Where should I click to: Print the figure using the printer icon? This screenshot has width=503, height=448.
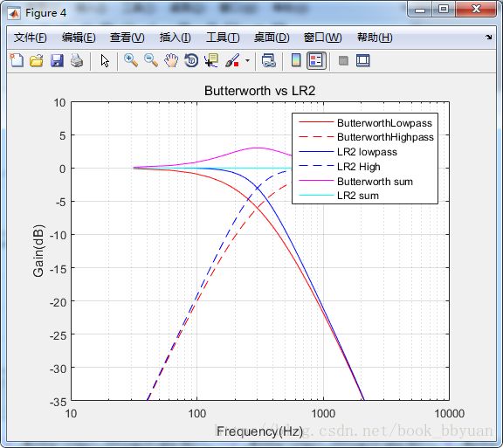pyautogui.click(x=77, y=60)
